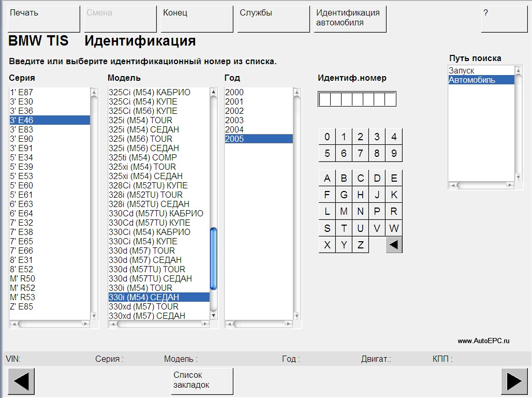Viewport: 532px width, 398px height.
Task: Open the Службы top button
Action: click(273, 19)
